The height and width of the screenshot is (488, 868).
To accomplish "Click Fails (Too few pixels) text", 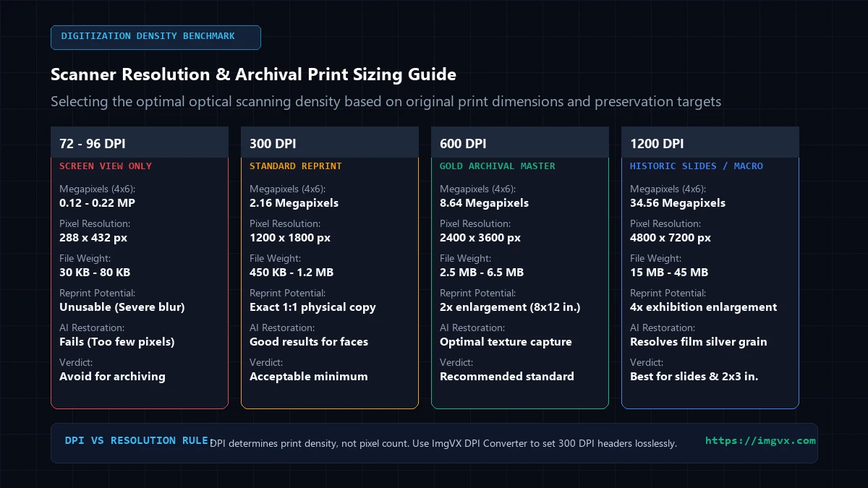I will 117,342.
